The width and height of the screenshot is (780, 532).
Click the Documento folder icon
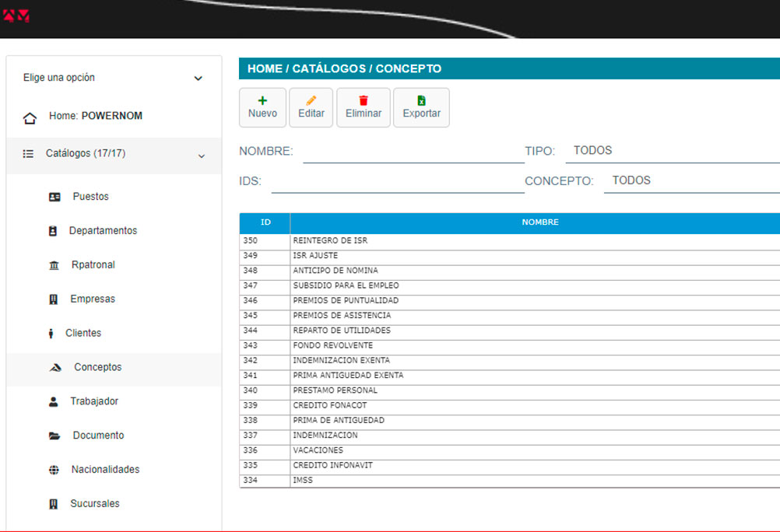(54, 436)
